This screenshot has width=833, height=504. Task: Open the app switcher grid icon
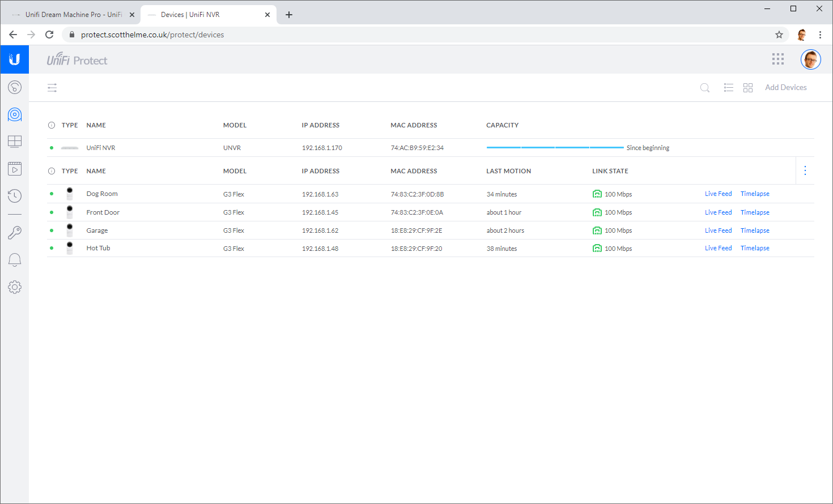tap(778, 59)
